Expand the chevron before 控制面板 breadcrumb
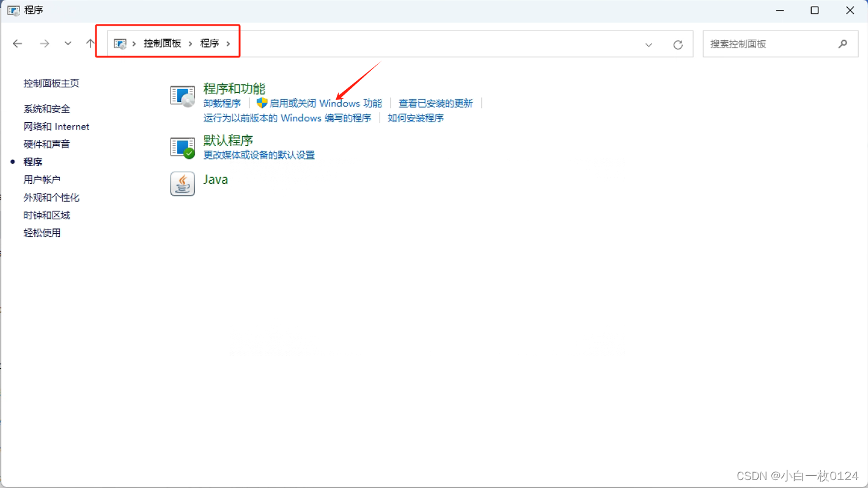 (134, 44)
